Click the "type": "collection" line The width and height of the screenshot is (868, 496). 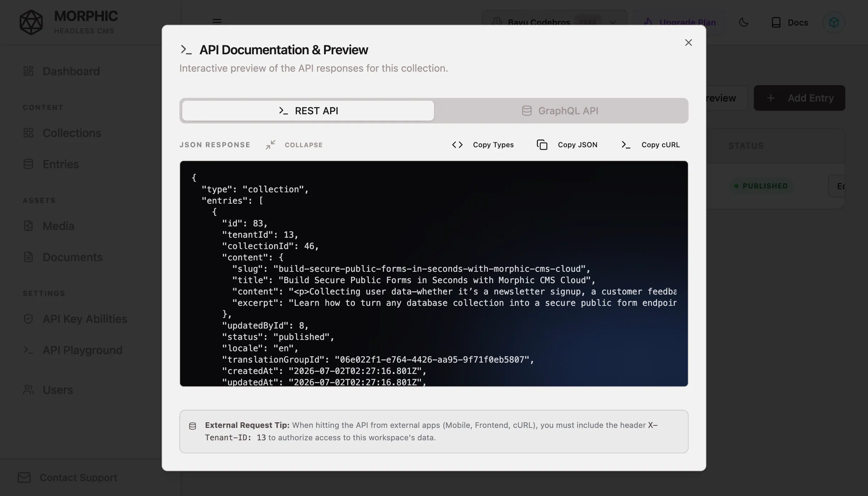coord(255,189)
